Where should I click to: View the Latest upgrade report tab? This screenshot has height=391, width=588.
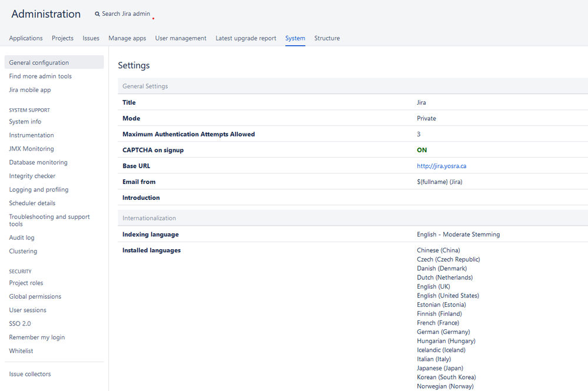tap(245, 38)
